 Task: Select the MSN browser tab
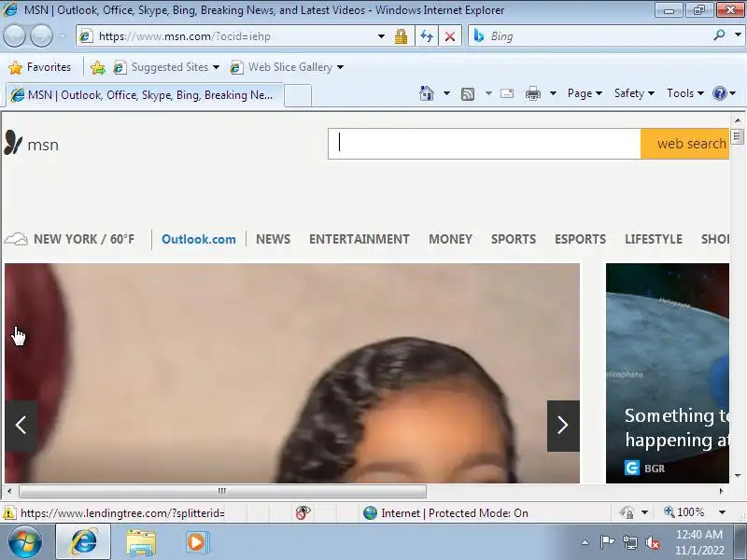coord(145,95)
